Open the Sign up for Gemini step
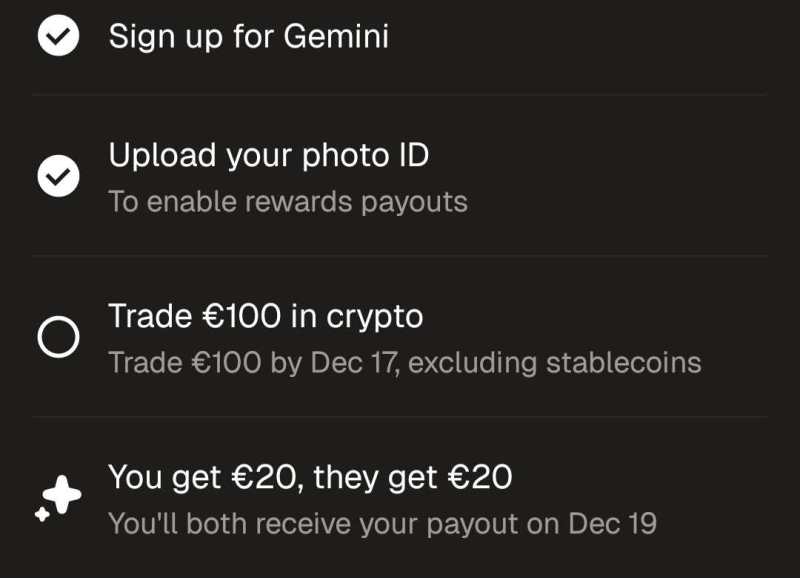Image resolution: width=800 pixels, height=578 pixels. point(248,37)
